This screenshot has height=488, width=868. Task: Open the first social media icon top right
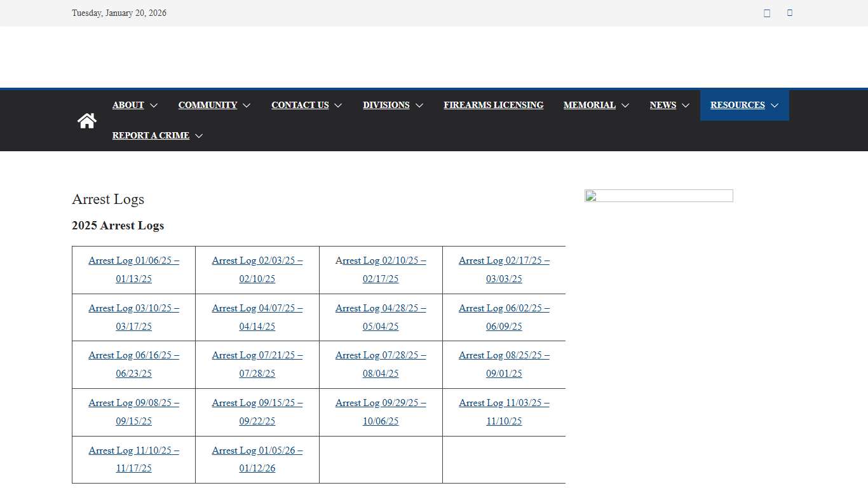766,13
